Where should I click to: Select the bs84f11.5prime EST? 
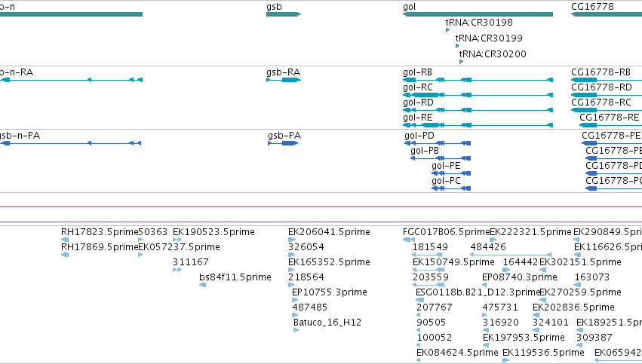coord(235,277)
